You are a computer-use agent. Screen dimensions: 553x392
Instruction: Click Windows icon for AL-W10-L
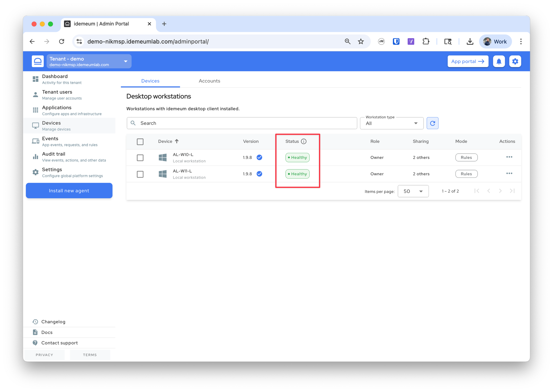click(163, 158)
